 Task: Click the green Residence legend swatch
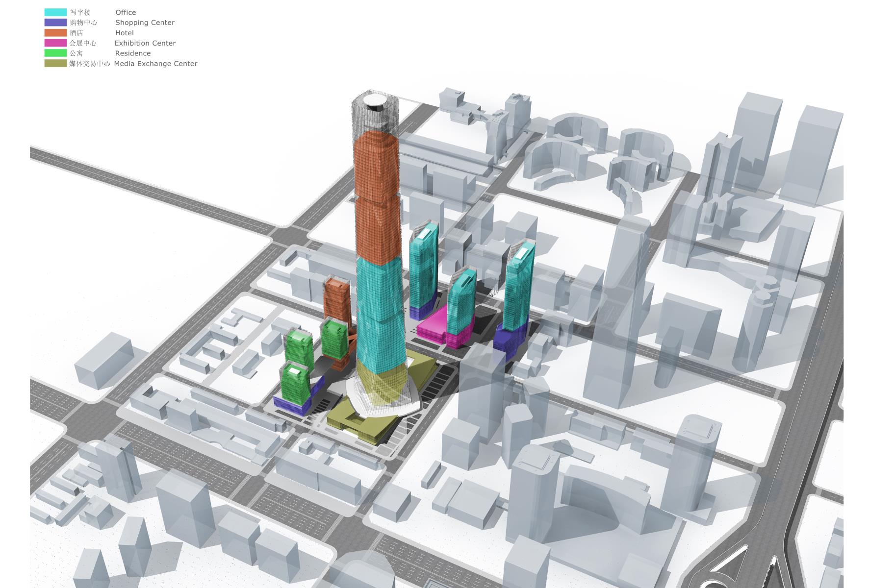pos(55,53)
